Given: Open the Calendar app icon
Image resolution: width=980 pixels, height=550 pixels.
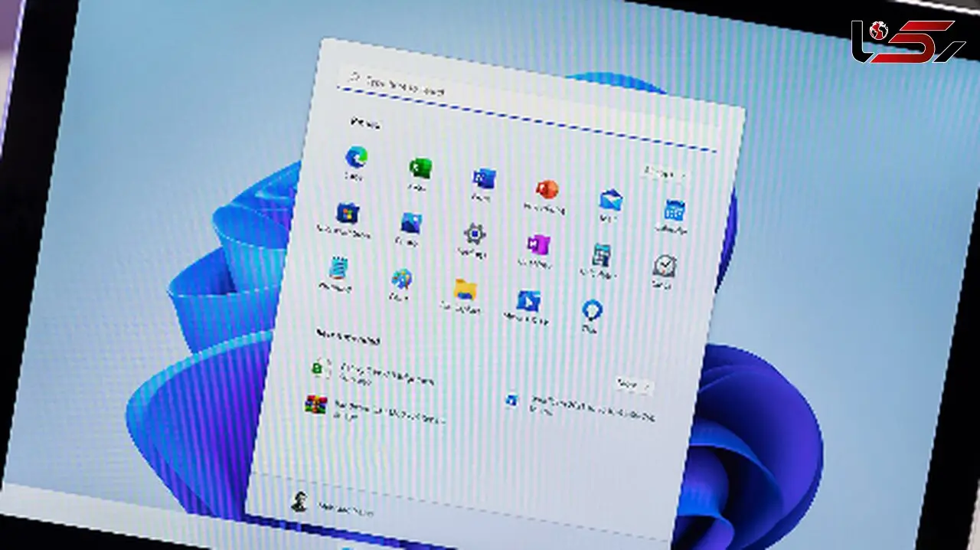Looking at the screenshot, I should point(674,211).
